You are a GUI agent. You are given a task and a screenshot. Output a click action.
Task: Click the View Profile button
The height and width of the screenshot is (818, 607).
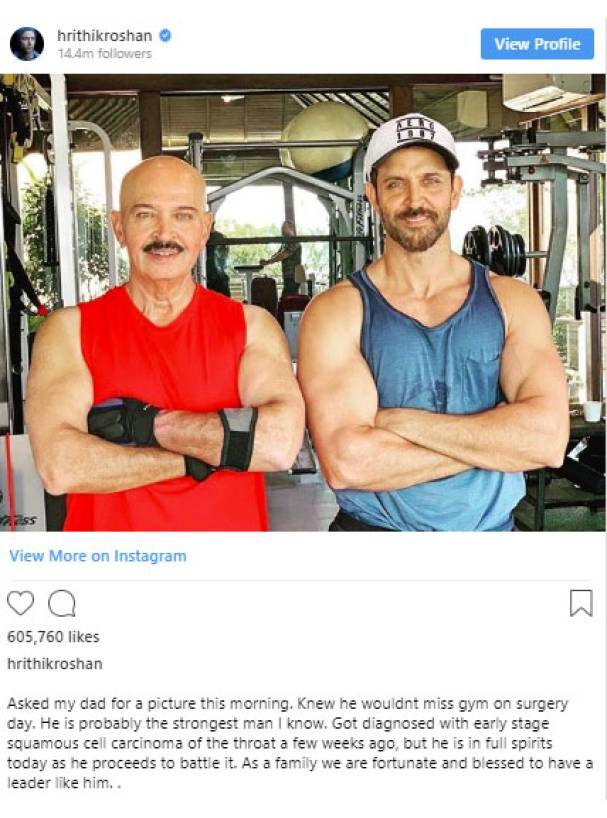537,44
